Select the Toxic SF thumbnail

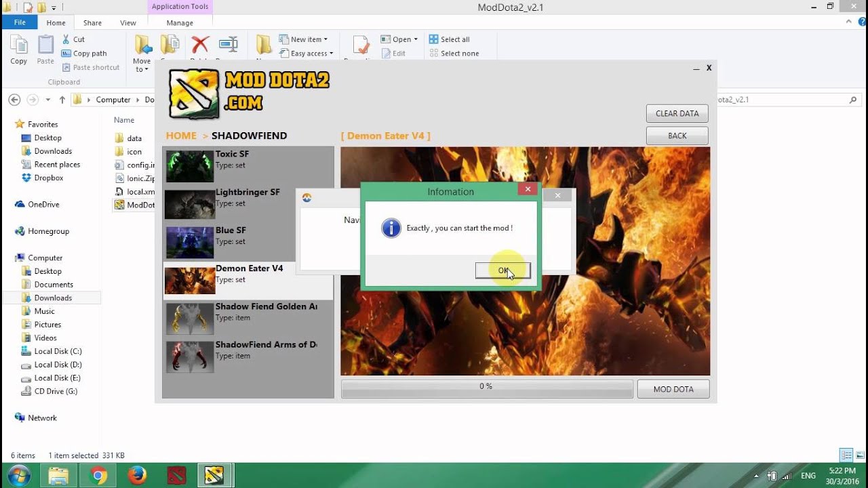pyautogui.click(x=190, y=166)
